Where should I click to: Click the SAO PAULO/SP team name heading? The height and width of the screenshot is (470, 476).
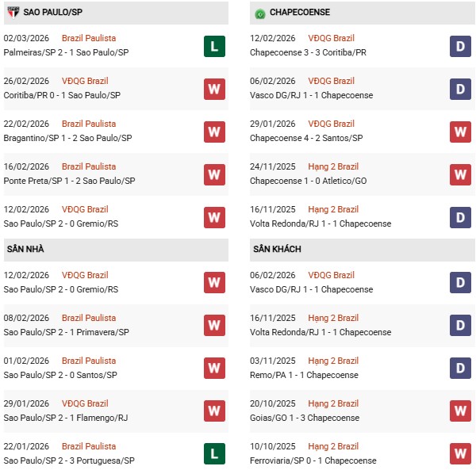coord(56,13)
